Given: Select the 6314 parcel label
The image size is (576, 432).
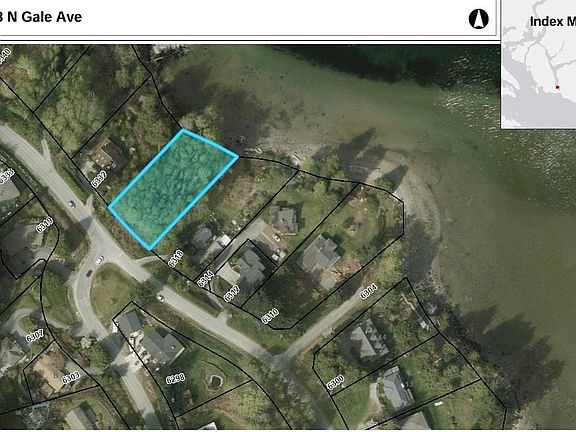Looking at the screenshot, I should point(205,278).
